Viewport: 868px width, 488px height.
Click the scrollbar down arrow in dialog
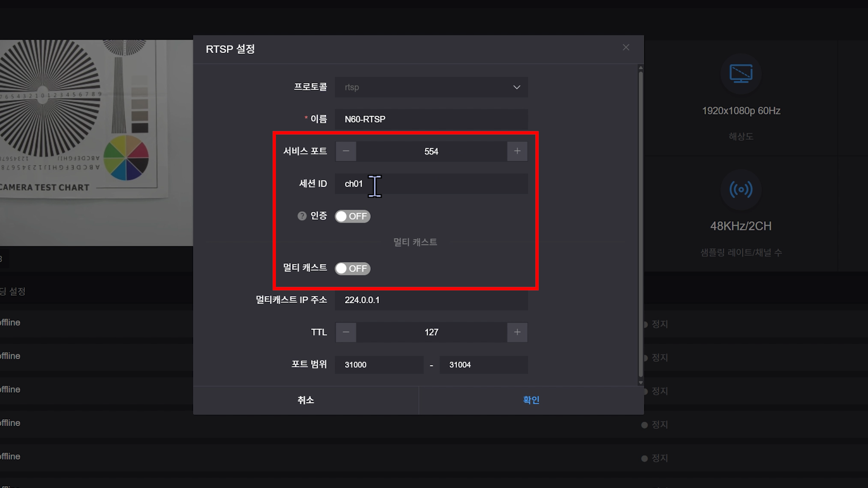(x=641, y=383)
